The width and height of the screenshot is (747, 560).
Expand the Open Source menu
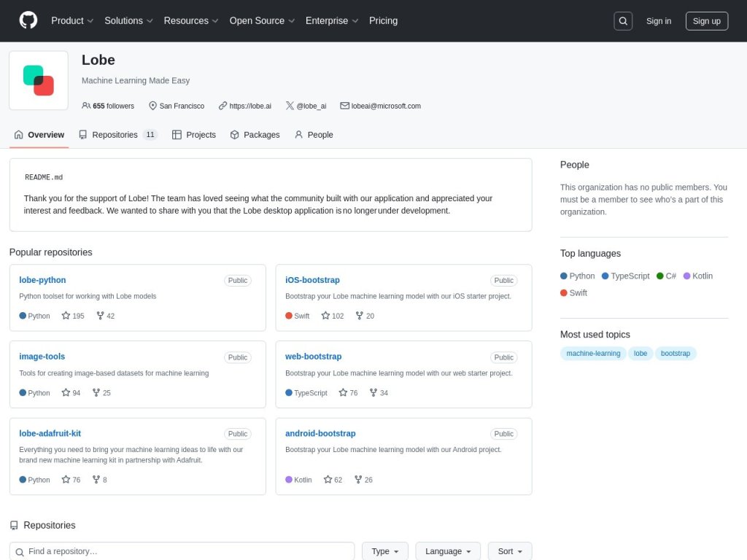point(262,21)
